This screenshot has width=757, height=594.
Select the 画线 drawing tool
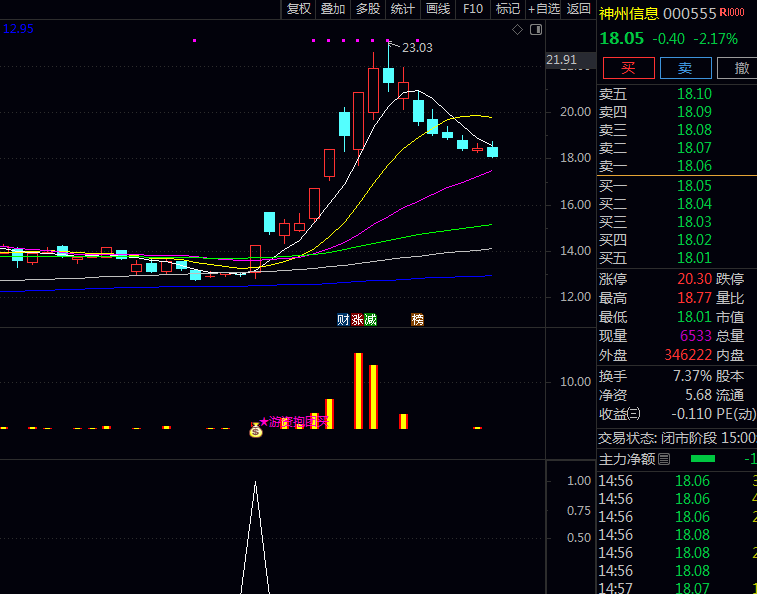point(438,9)
